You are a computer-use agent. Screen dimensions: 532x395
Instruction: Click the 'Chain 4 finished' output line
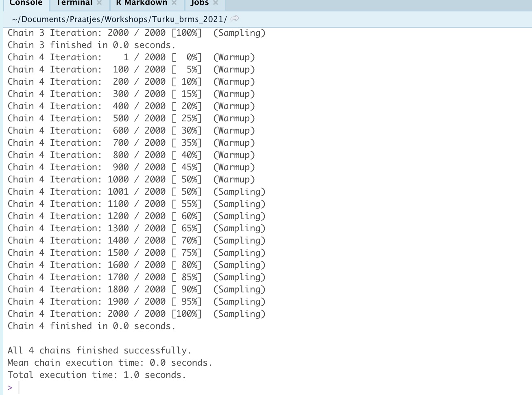click(x=92, y=326)
